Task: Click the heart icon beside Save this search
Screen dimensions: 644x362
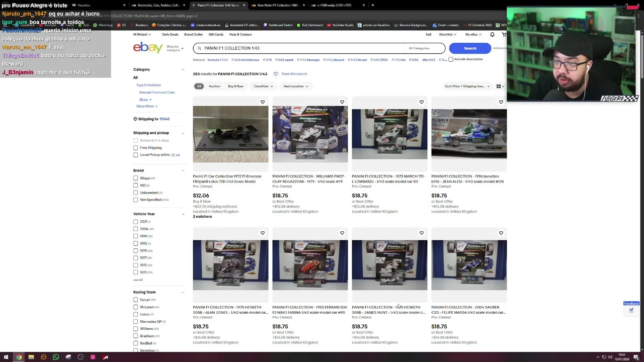Action: pyautogui.click(x=275, y=74)
